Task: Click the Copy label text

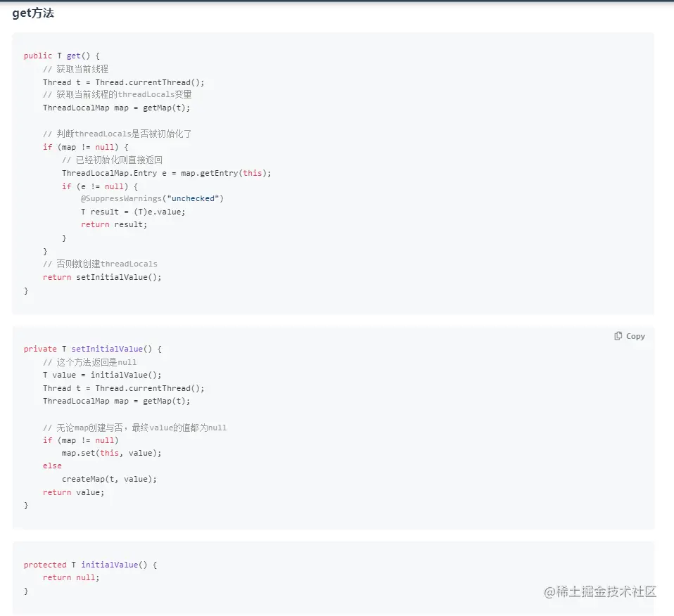Action: [635, 336]
